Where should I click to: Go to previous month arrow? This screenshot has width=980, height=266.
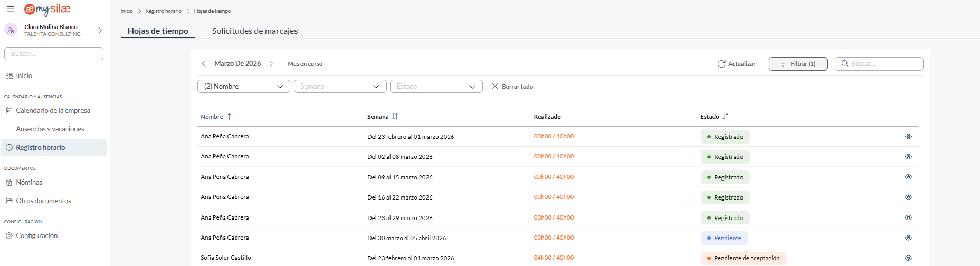point(204,64)
